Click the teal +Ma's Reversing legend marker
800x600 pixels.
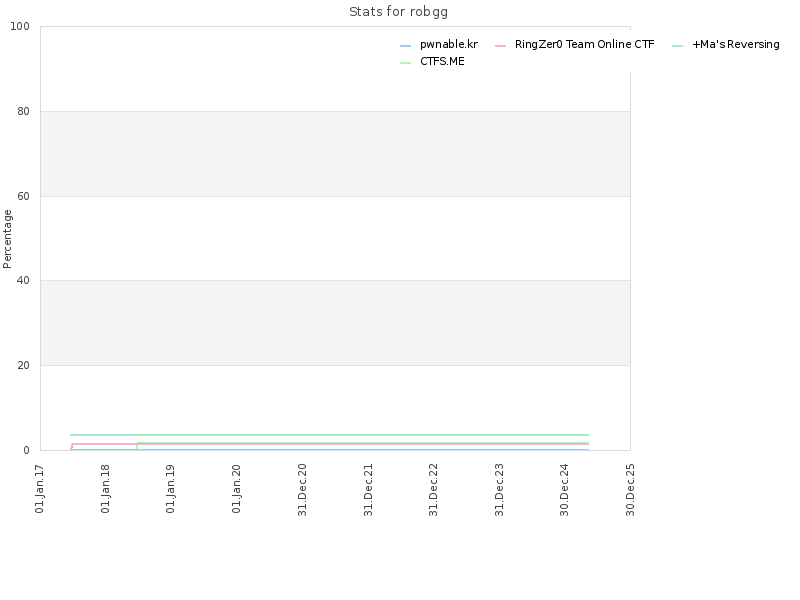678,46
